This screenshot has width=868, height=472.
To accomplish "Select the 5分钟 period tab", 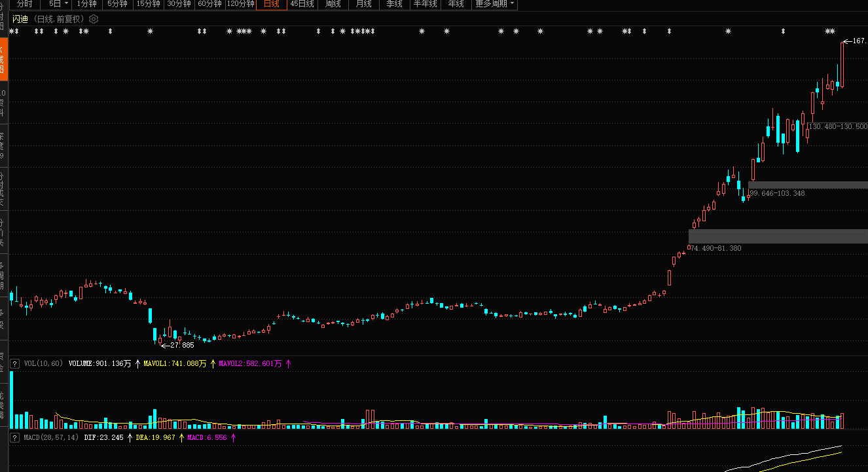I will point(117,4).
